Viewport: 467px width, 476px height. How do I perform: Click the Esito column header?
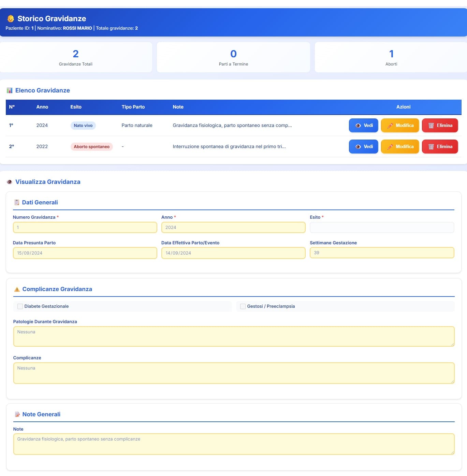(76, 107)
